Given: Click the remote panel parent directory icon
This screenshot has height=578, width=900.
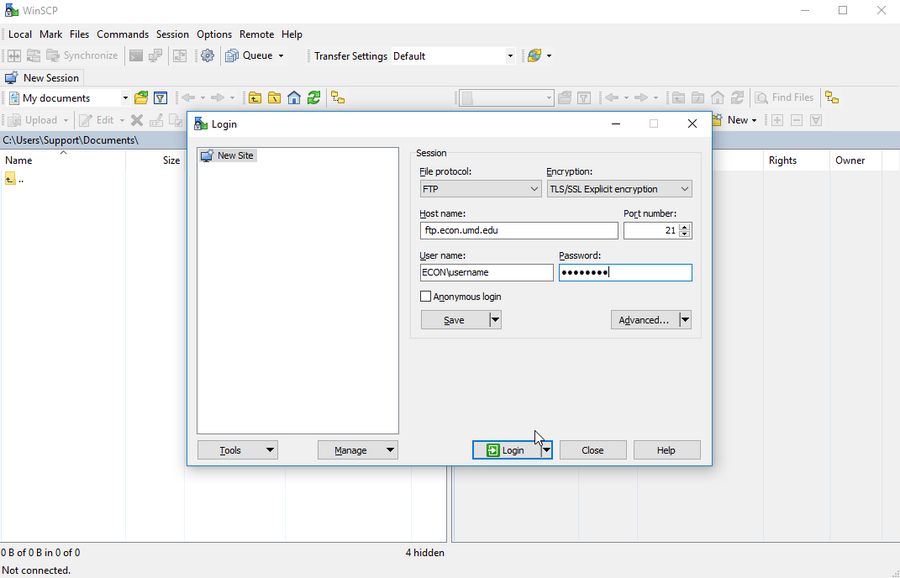Looking at the screenshot, I should [678, 98].
